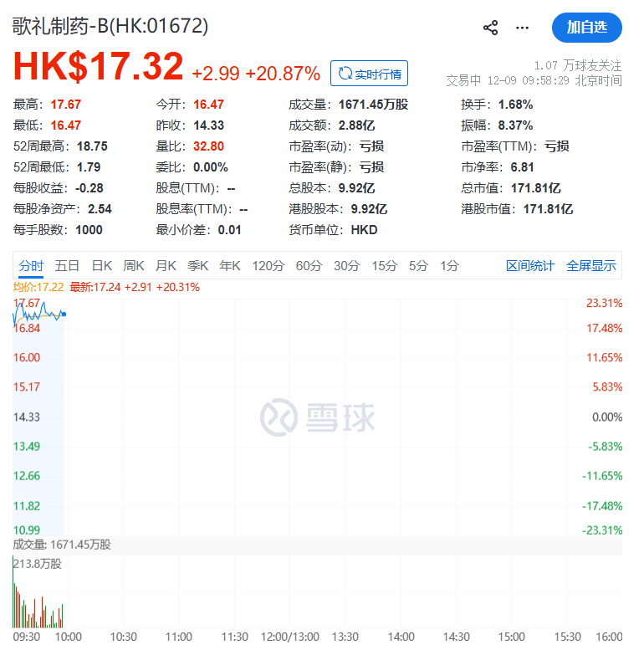Viewport: 644px width, 650px height.
Task: Open the 区间统计 link
Action: click(x=529, y=266)
